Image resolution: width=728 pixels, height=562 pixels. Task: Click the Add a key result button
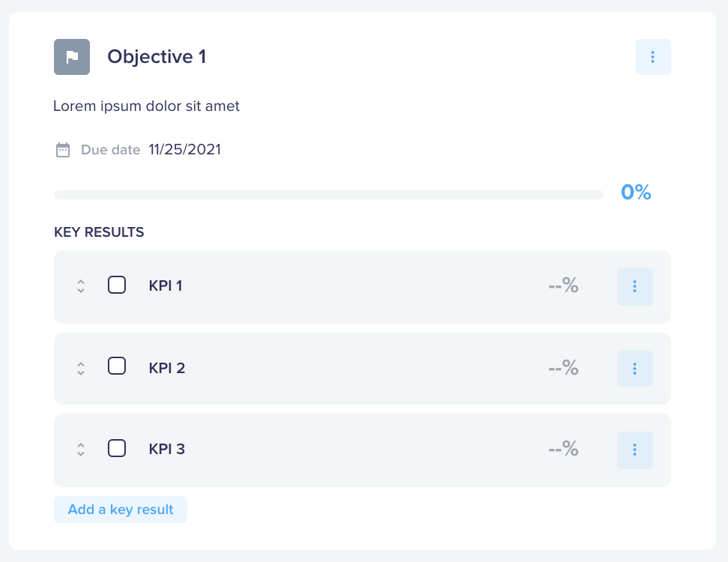pyautogui.click(x=121, y=510)
